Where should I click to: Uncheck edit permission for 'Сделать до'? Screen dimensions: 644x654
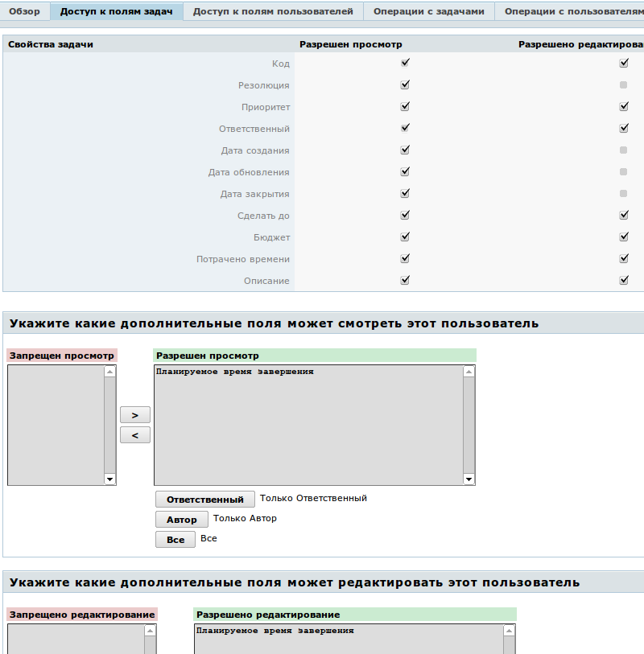coord(623,215)
